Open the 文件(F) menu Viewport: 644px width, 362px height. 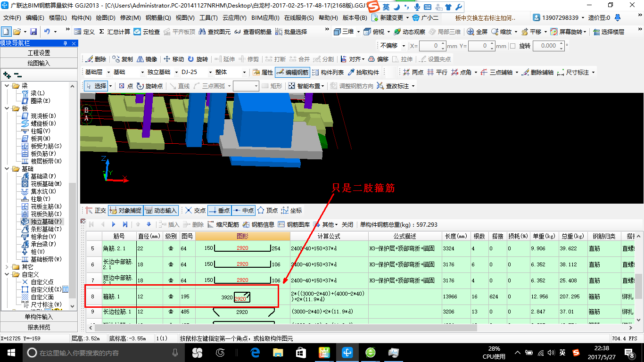click(x=12, y=18)
